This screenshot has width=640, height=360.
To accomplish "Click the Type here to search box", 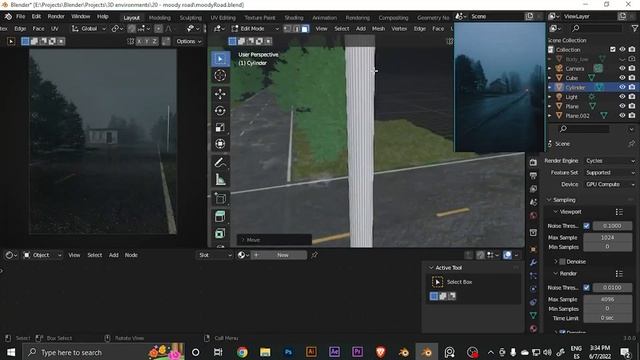I will [103, 352].
